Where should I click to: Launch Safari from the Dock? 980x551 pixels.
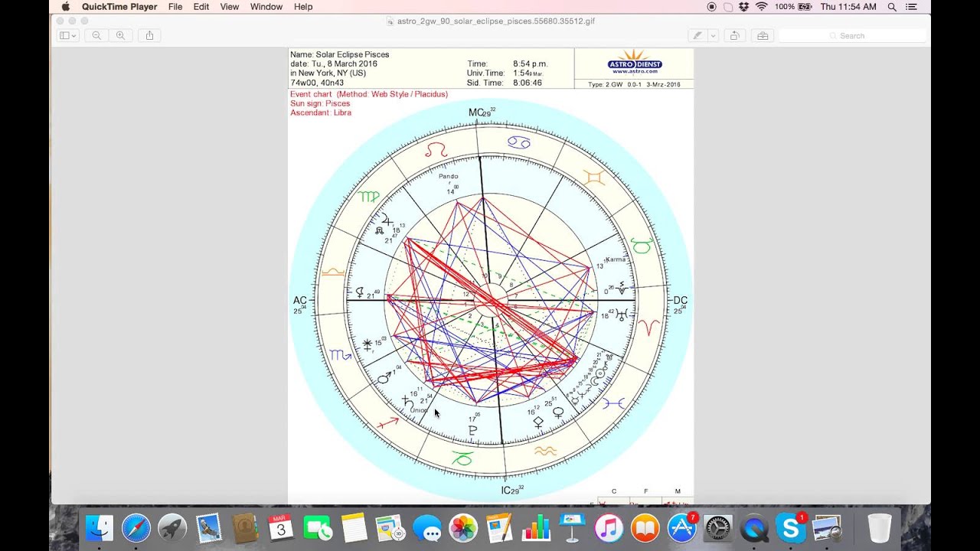pos(136,528)
